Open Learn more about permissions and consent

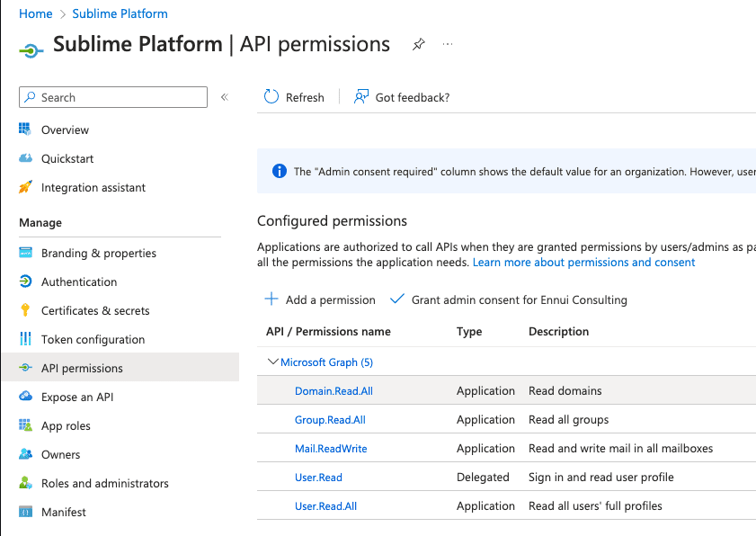pos(584,263)
